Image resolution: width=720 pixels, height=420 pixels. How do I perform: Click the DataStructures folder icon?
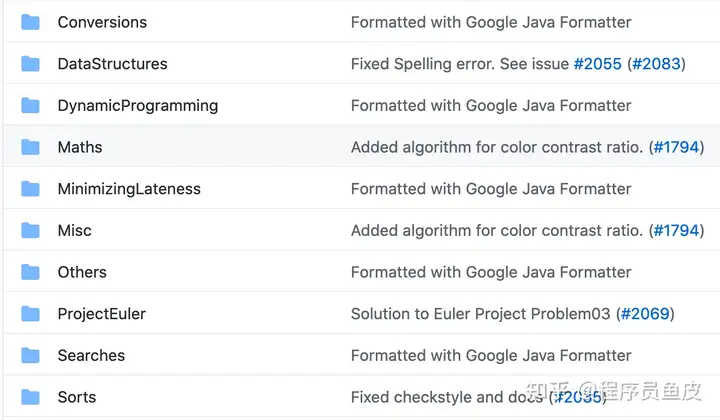30,64
